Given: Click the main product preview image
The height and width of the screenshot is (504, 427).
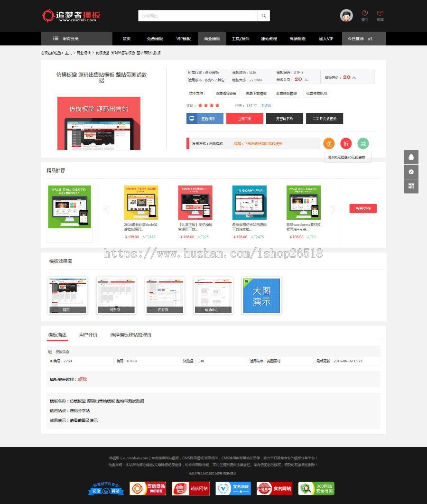Looking at the screenshot, I should [99, 123].
